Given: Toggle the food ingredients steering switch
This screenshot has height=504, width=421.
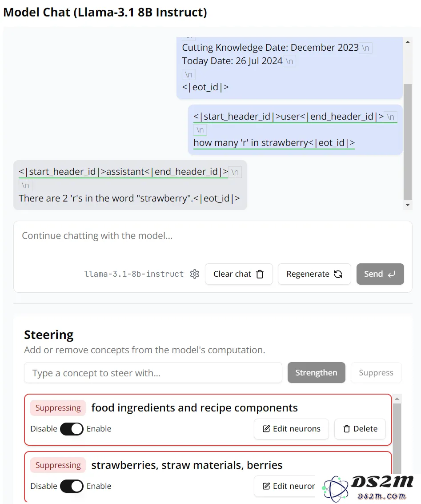Looking at the screenshot, I should pos(72,429).
